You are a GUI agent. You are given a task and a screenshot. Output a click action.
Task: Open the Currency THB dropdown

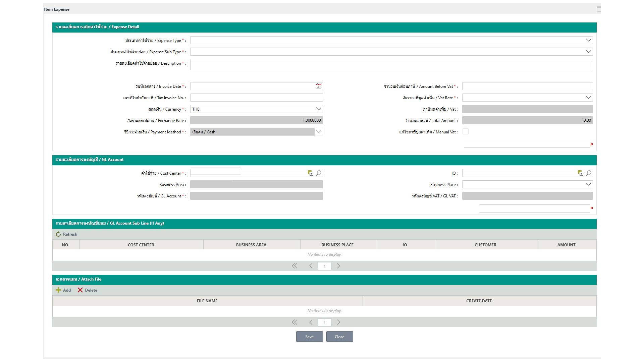click(x=318, y=109)
